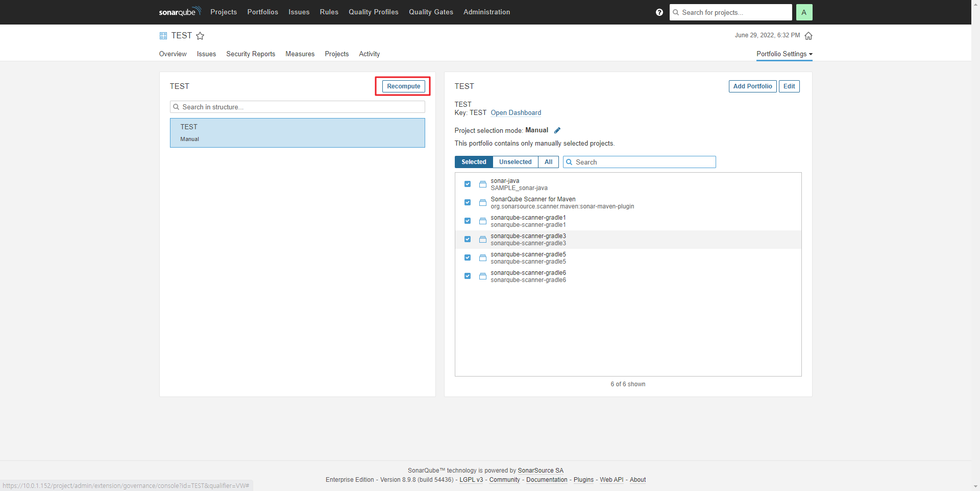Open the Measures tab
Screen dimensions: 980x491
(x=300, y=54)
